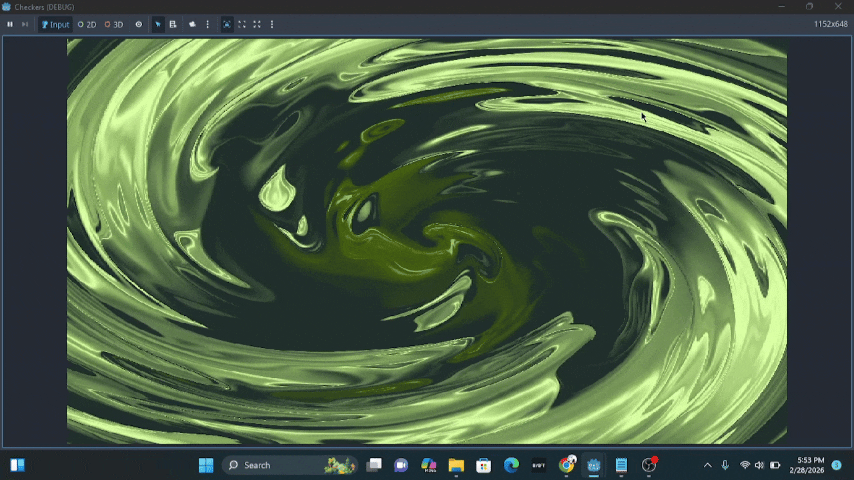
Task: Open the volume control icon
Action: 759,465
